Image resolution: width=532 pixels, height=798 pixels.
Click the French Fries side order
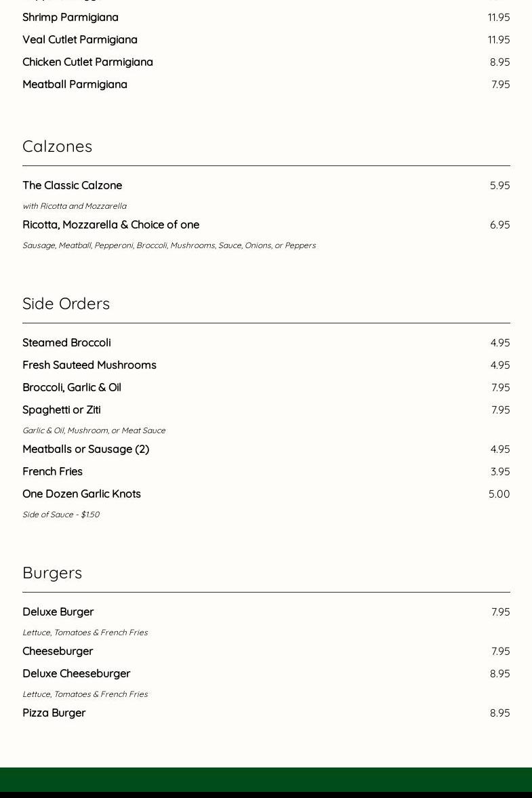[x=52, y=471]
